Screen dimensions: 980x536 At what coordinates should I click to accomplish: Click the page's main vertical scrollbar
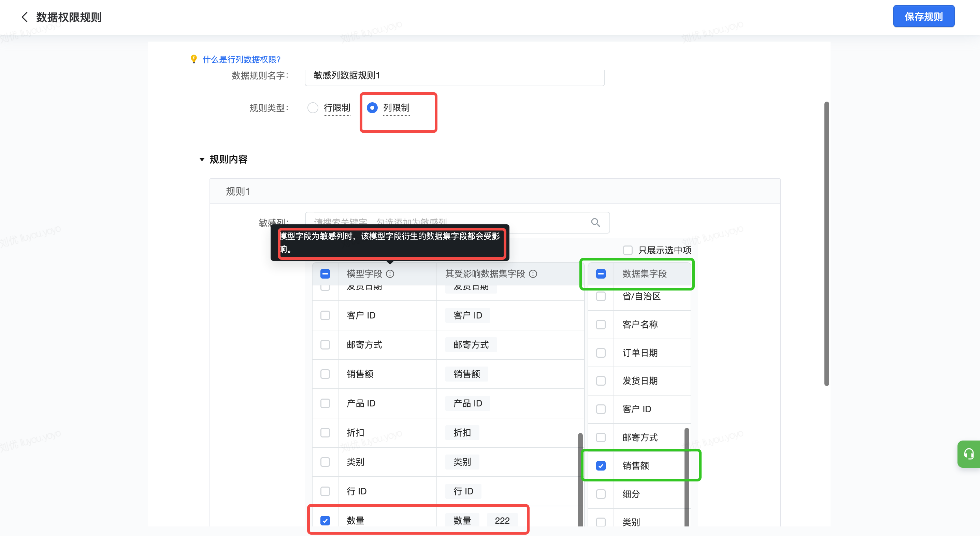pyautogui.click(x=826, y=243)
